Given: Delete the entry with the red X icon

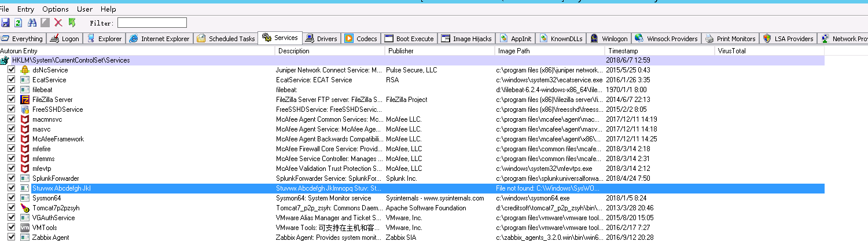Looking at the screenshot, I should pos(58,23).
